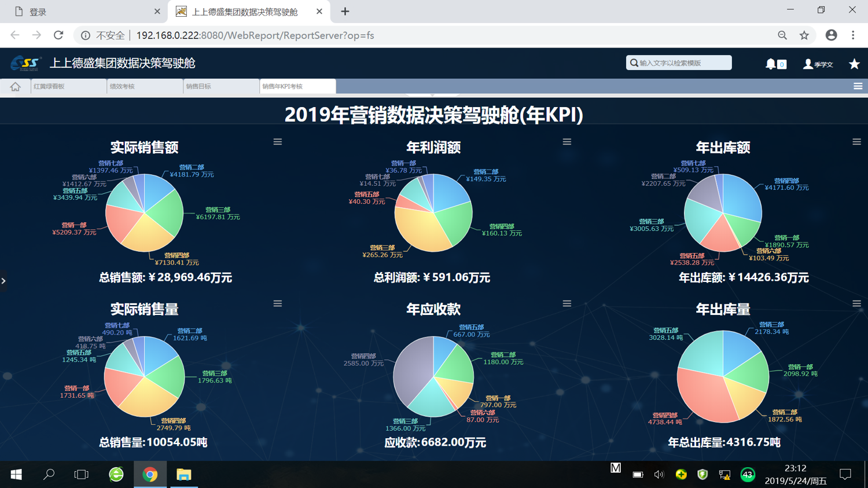Click the 总销售额 ¥28,969.46万元 total
Image resolution: width=868 pixels, height=488 pixels.
[165, 277]
